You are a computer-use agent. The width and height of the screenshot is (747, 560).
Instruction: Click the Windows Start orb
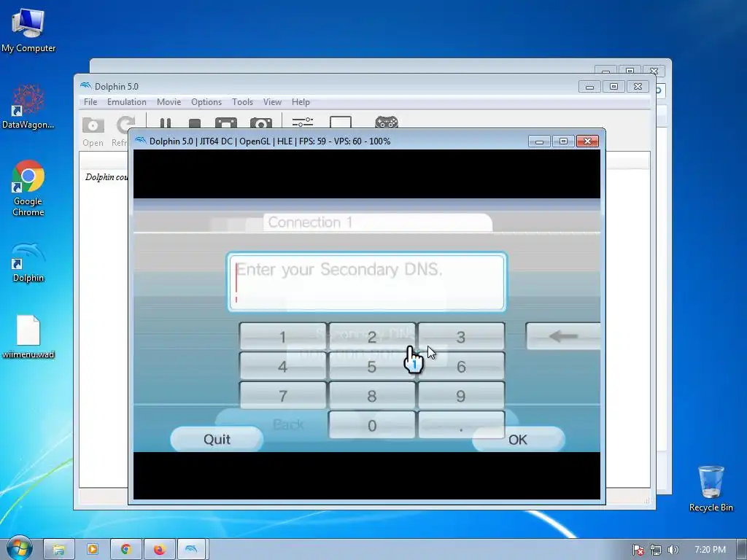pyautogui.click(x=19, y=548)
